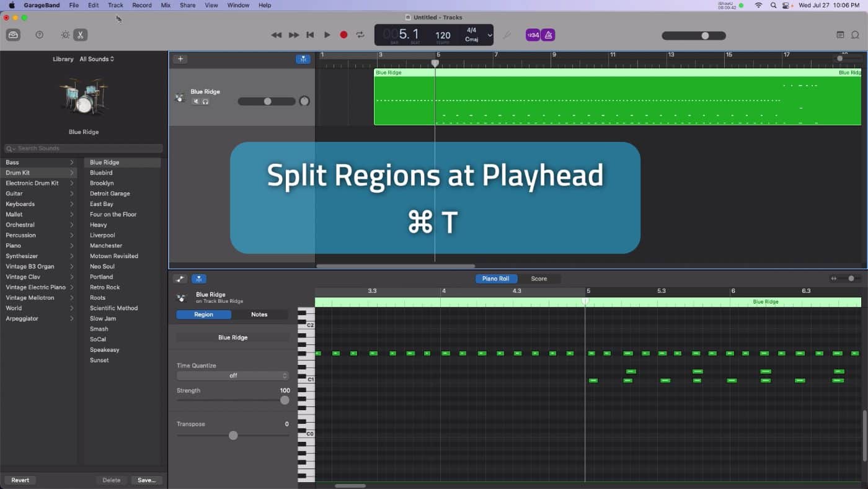Enable the Metronome toggle
The height and width of the screenshot is (489, 868).
547,35
